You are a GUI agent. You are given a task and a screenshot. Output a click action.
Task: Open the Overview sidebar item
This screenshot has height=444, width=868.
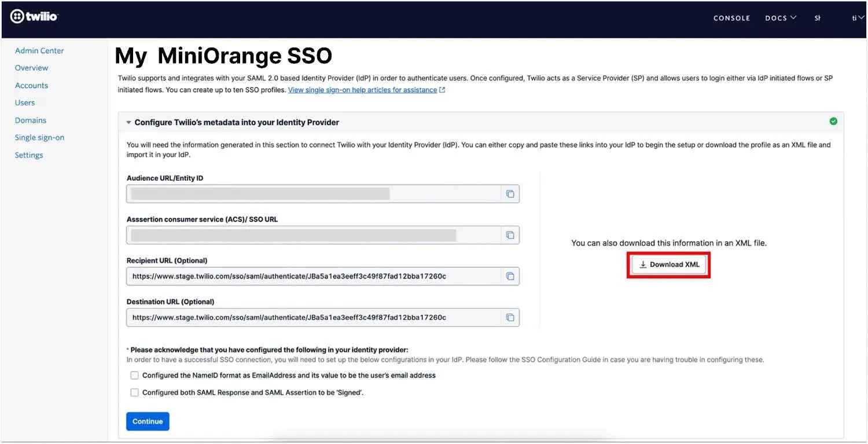(31, 68)
